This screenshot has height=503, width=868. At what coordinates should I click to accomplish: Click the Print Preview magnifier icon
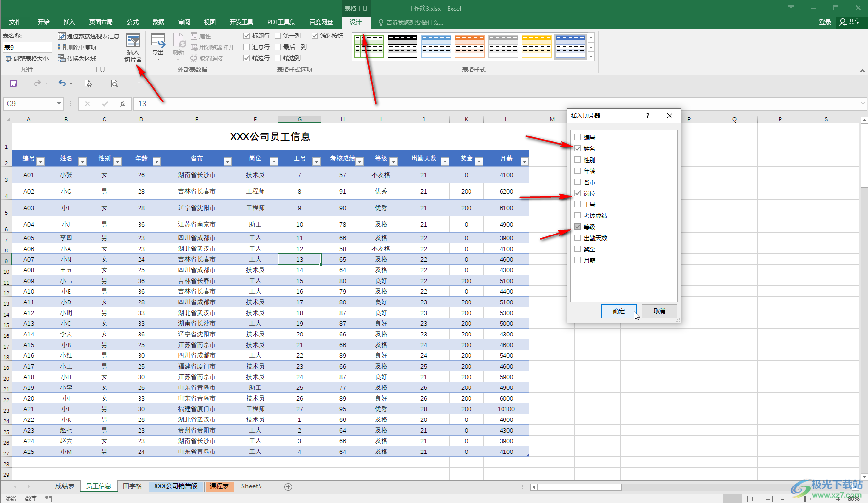[x=114, y=84]
